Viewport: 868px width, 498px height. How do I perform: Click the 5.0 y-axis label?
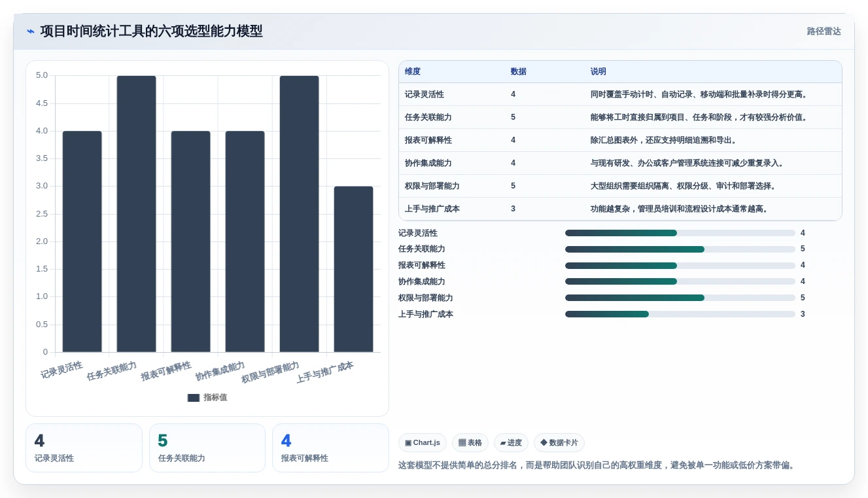[42, 75]
